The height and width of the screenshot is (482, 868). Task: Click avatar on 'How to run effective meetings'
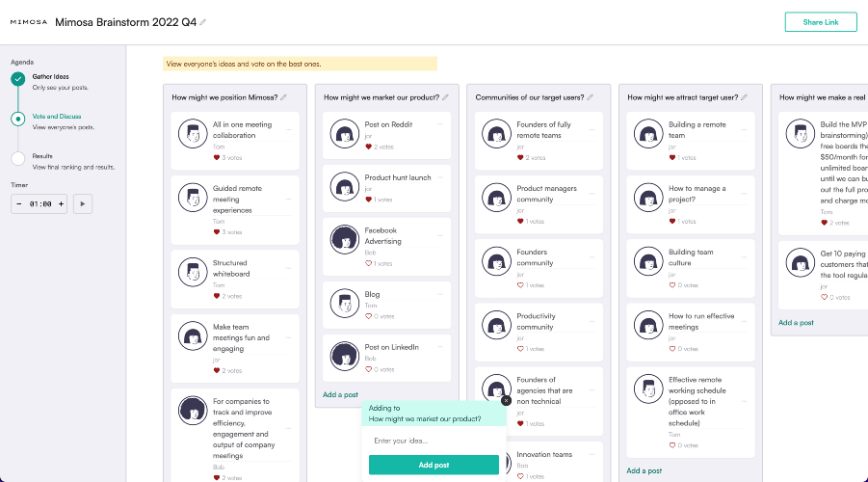point(648,325)
